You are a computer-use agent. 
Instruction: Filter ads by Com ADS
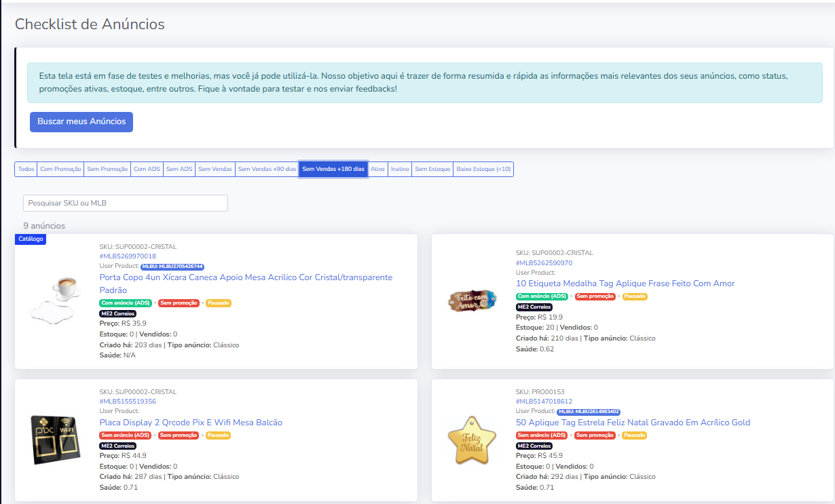(x=147, y=169)
